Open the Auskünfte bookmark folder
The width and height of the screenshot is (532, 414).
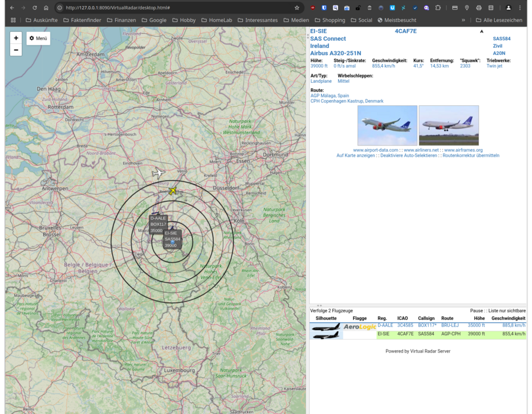point(42,20)
